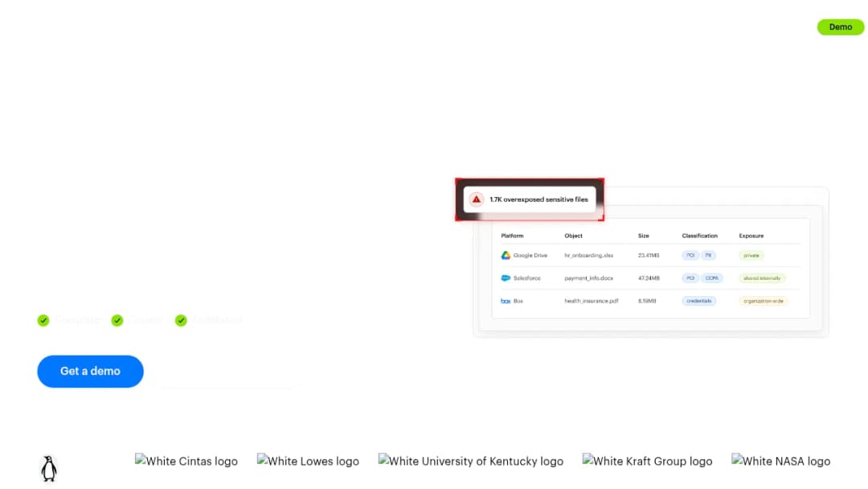Click the PII tag in Google Drive row

708,255
